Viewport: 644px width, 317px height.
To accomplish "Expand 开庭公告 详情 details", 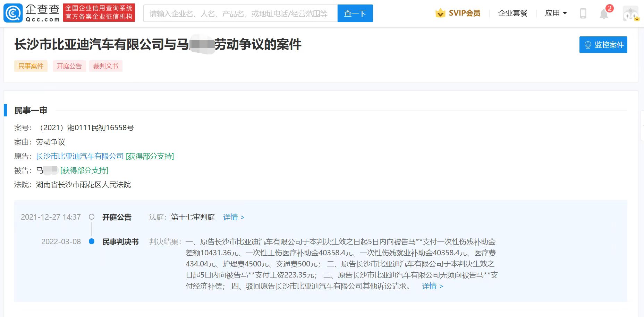I will [x=234, y=217].
